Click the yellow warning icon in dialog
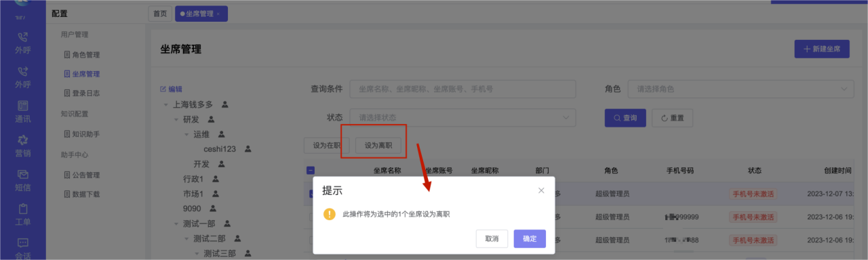 coord(330,214)
